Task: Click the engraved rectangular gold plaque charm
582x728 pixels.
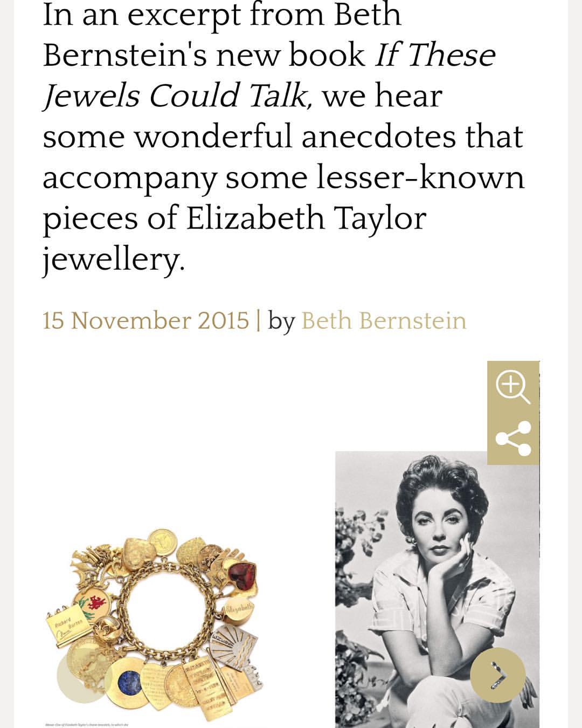Action: [x=205, y=688]
